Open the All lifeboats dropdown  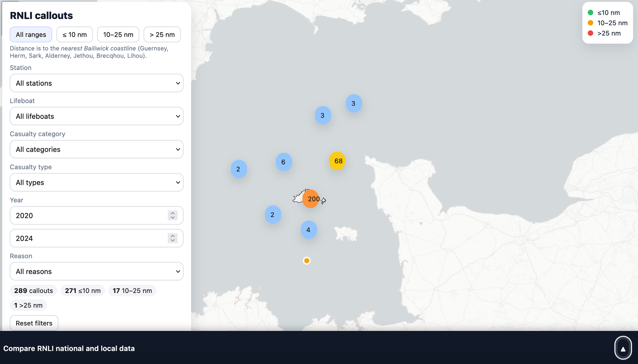tap(96, 116)
